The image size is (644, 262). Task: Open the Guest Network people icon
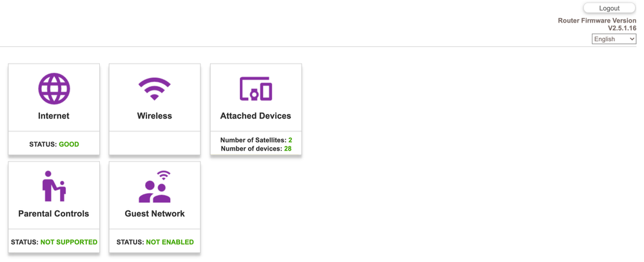(155, 187)
